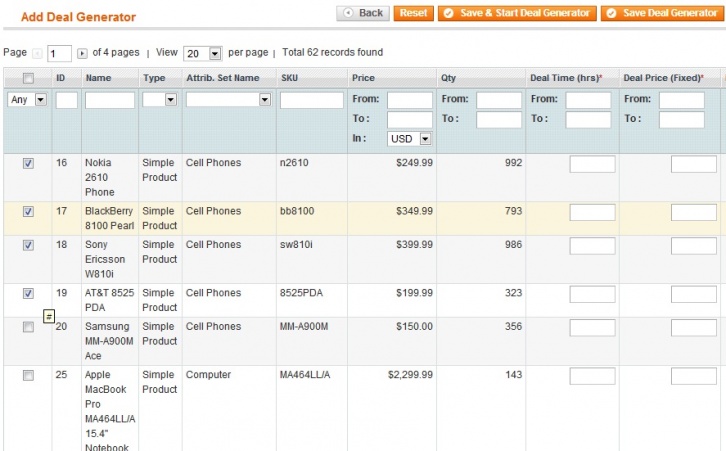Click the Qty From filter field
Screen dimensions: 726x451
[499, 100]
